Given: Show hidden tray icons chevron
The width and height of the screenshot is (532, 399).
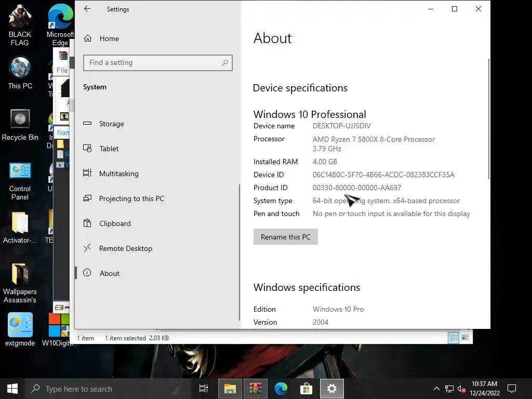Looking at the screenshot, I should point(436,389).
